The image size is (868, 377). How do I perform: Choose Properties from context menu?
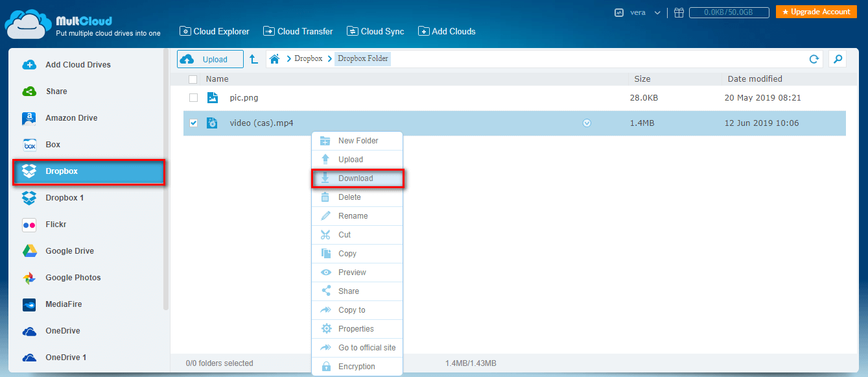tap(357, 329)
